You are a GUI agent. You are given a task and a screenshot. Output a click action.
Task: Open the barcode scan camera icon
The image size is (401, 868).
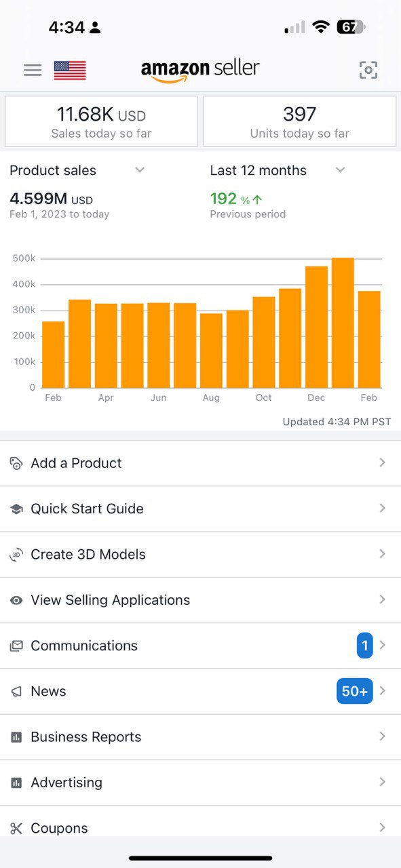click(x=368, y=70)
